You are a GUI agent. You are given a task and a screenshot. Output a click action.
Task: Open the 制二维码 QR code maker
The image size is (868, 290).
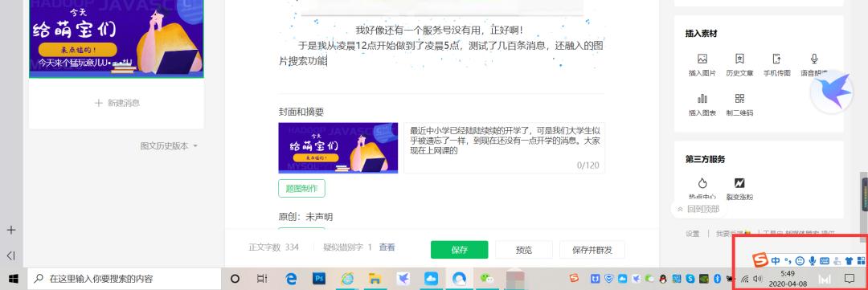click(x=739, y=104)
